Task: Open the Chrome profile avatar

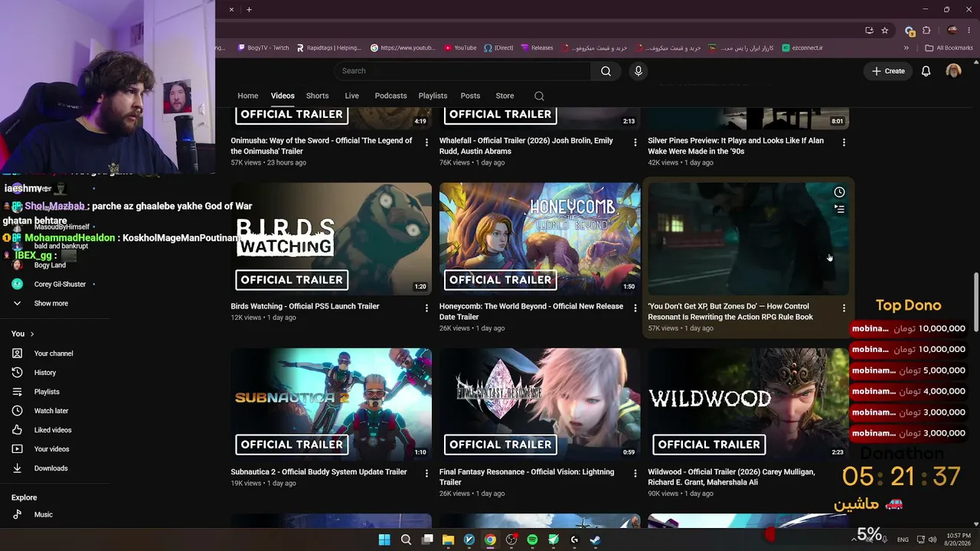Action: coord(952,31)
